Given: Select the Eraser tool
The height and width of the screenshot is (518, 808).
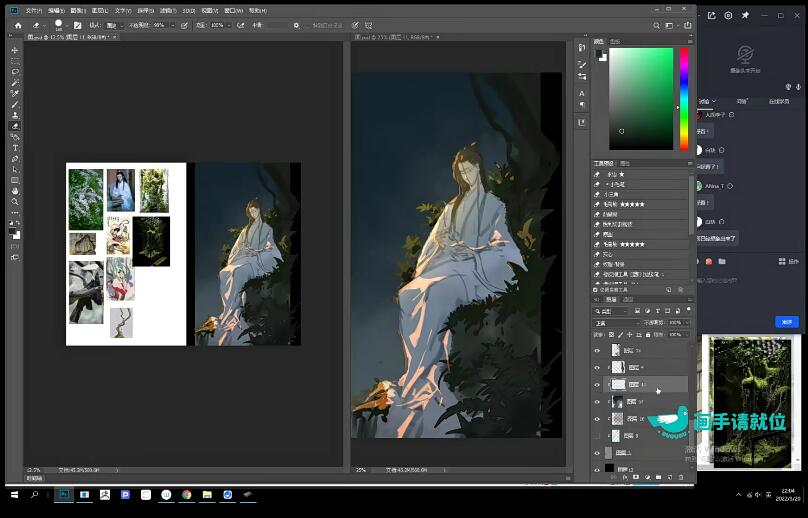Looking at the screenshot, I should click(x=14, y=126).
